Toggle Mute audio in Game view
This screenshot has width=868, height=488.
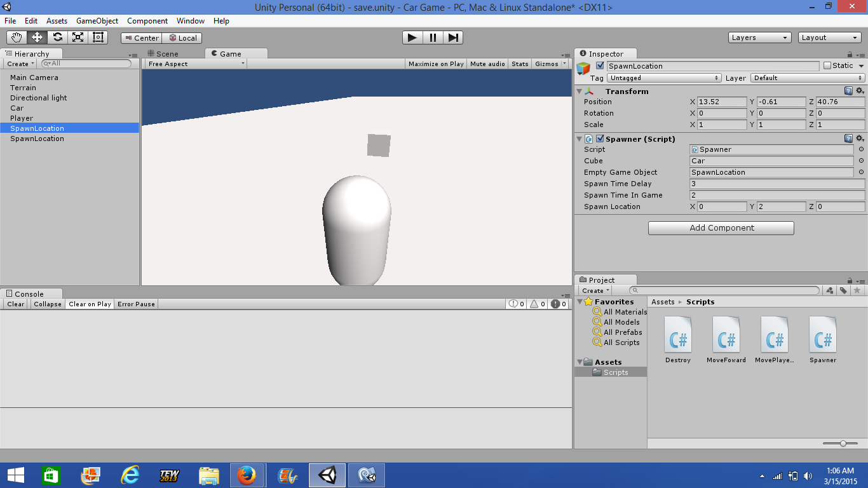(x=487, y=64)
